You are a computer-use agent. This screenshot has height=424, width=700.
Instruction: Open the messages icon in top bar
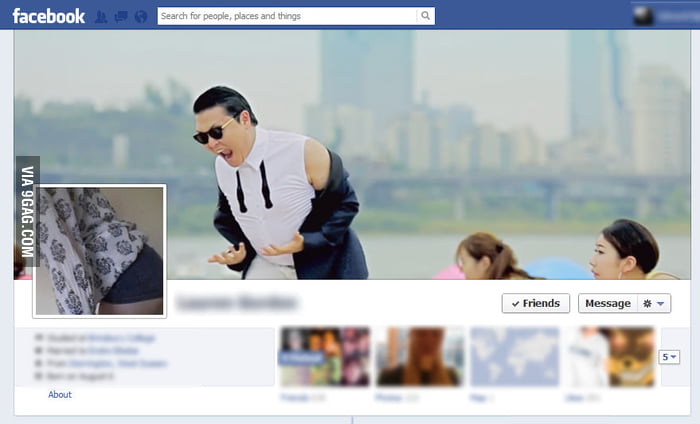pos(122,16)
